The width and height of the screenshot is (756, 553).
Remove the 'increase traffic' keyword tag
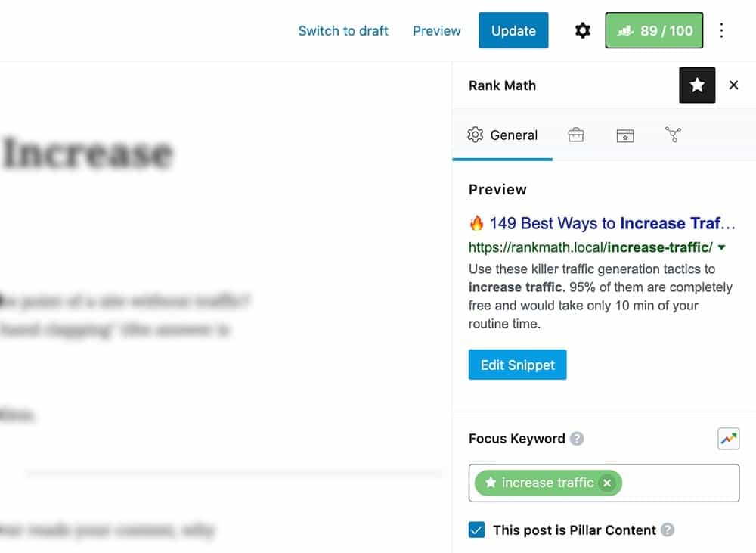click(x=607, y=483)
